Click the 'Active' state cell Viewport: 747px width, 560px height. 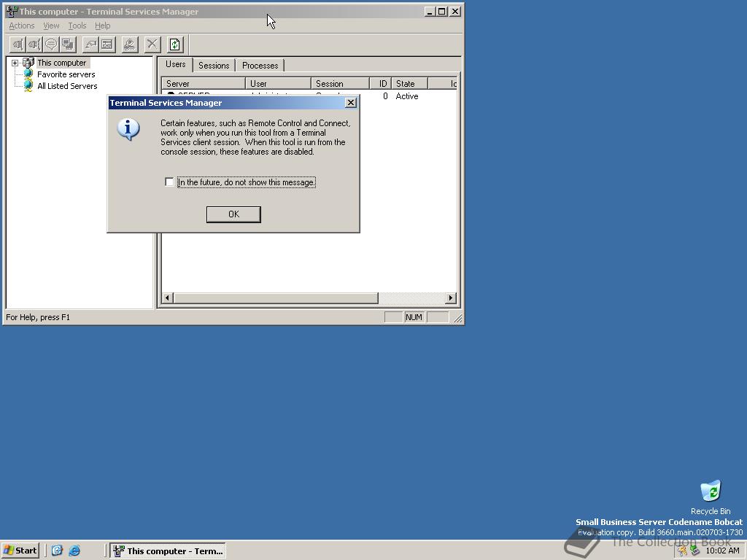click(x=407, y=96)
